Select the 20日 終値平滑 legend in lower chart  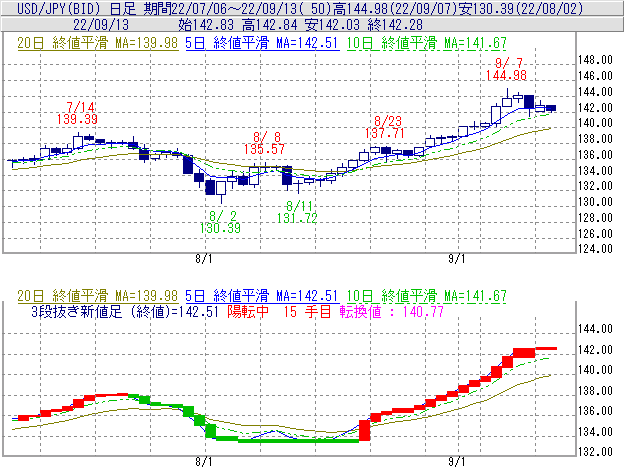pyautogui.click(x=98, y=296)
